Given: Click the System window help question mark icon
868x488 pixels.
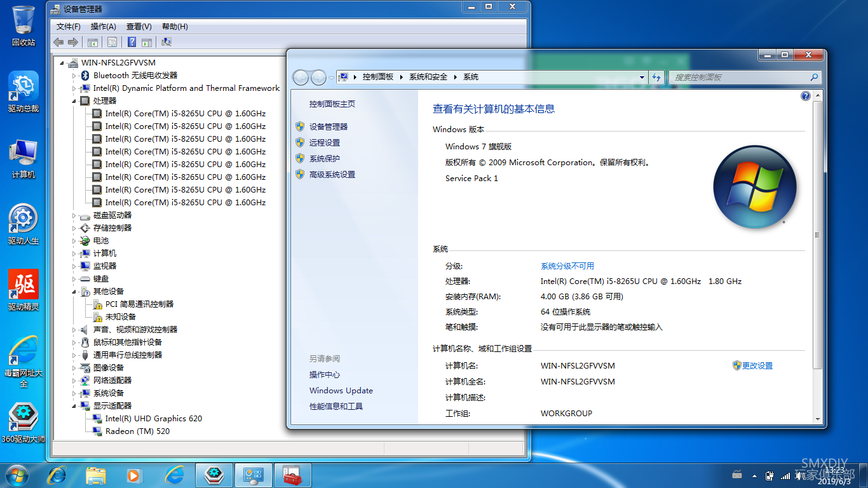Looking at the screenshot, I should (x=806, y=96).
